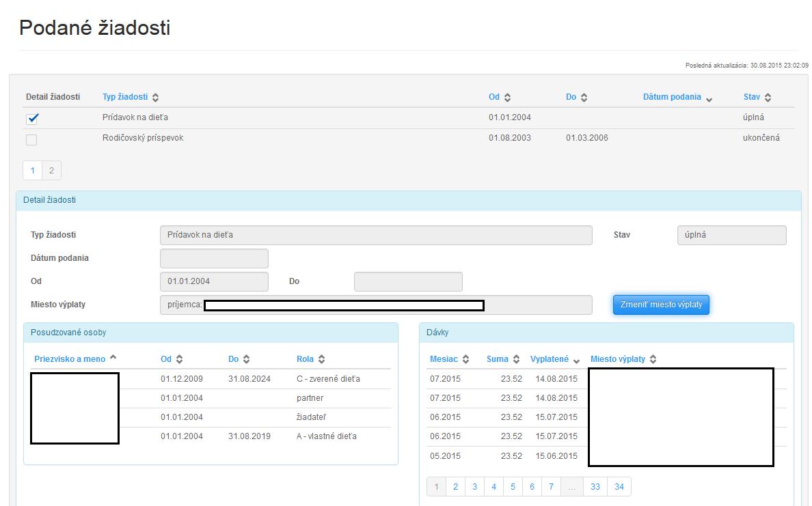Click the Zmeniť miesto výplaty button

pos(661,305)
